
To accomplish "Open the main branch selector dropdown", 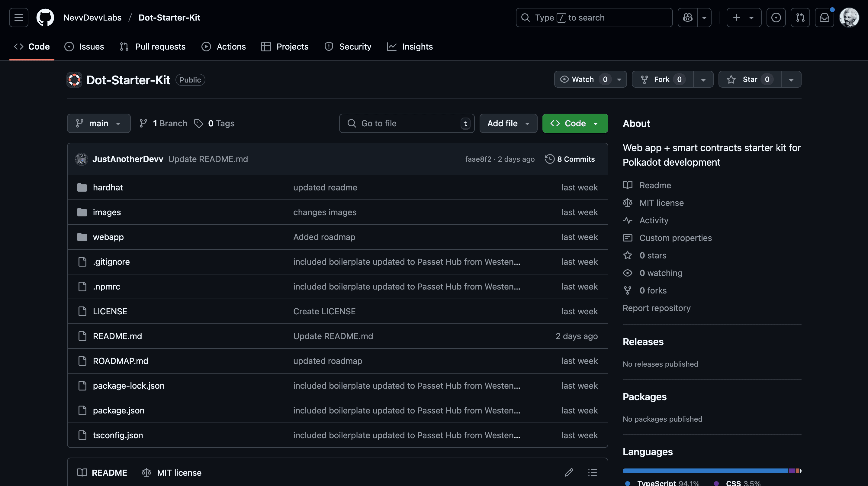I will point(99,123).
